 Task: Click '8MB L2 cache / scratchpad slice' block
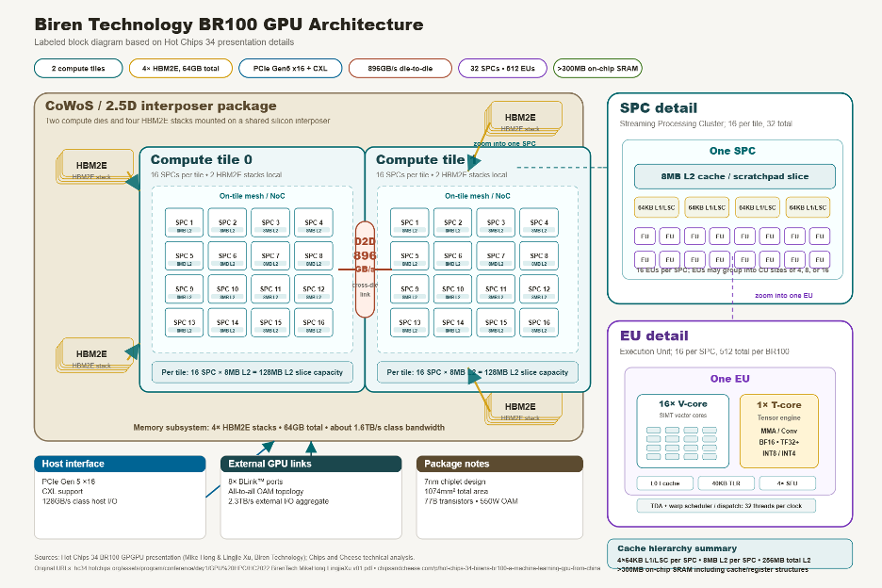tap(735, 176)
